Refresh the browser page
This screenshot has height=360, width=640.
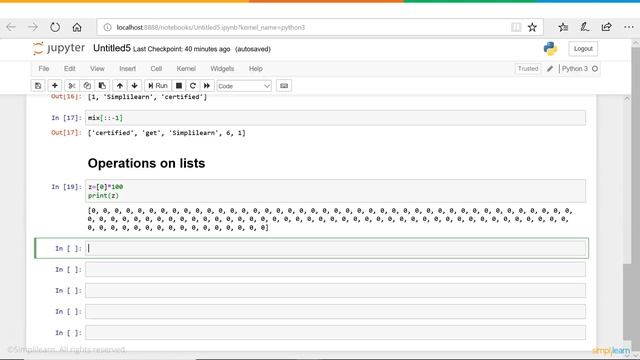(x=55, y=27)
